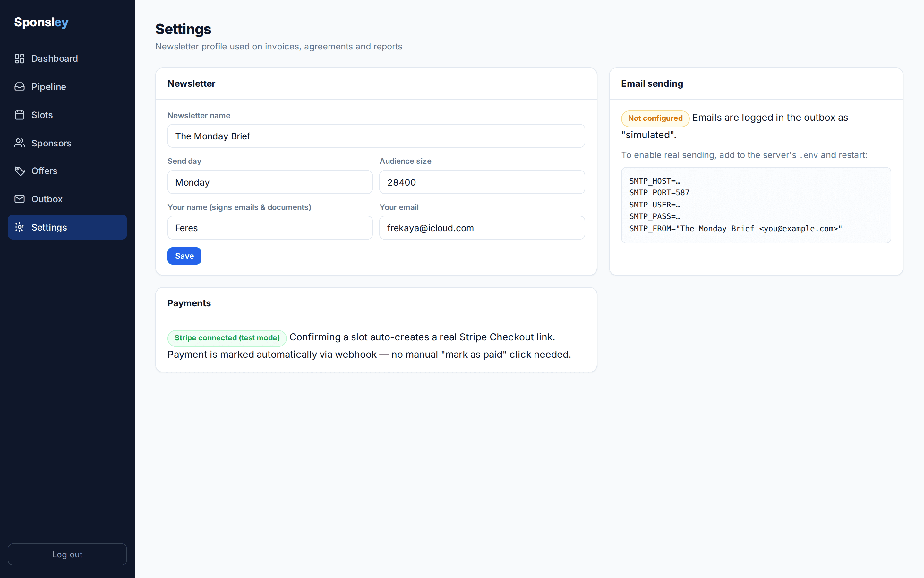Viewport: 924px width, 578px height.
Task: Click the Your email label
Action: coord(399,207)
